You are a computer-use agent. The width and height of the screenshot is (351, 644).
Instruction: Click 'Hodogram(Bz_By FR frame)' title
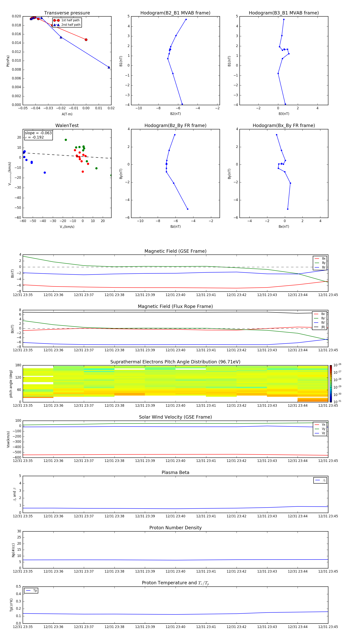[x=175, y=125]
